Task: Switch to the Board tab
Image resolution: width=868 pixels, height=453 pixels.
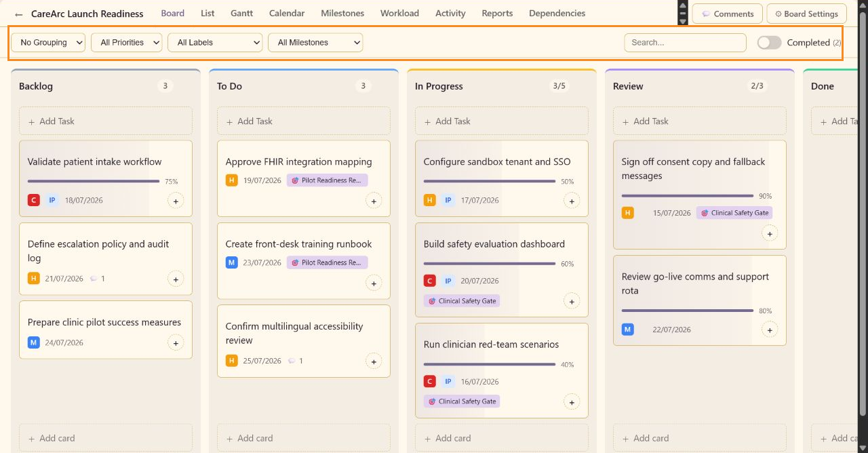Action: pos(173,13)
